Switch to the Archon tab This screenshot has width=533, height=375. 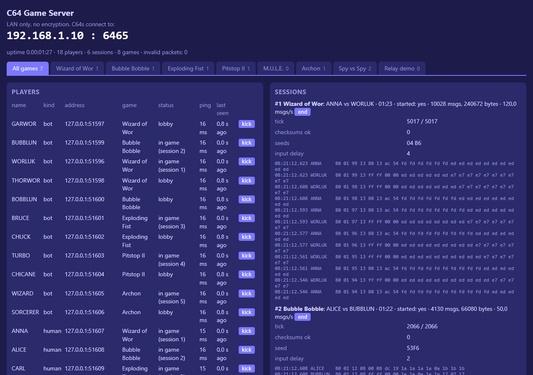[x=313, y=68]
